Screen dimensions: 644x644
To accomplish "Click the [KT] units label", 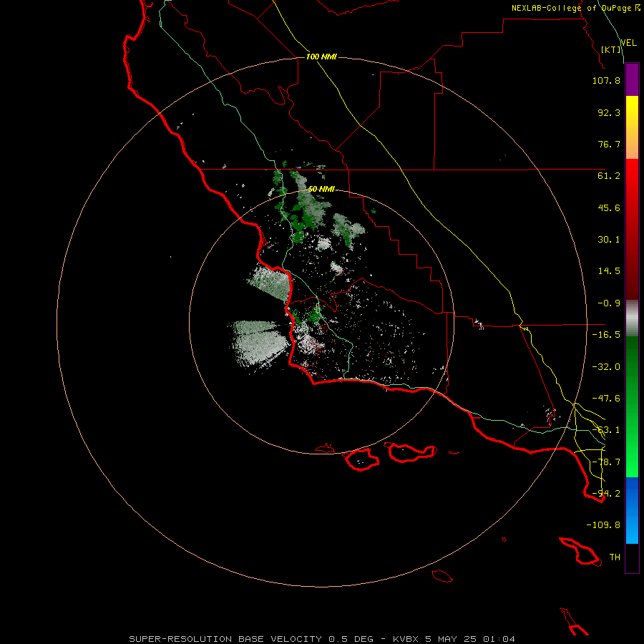I will coord(611,49).
